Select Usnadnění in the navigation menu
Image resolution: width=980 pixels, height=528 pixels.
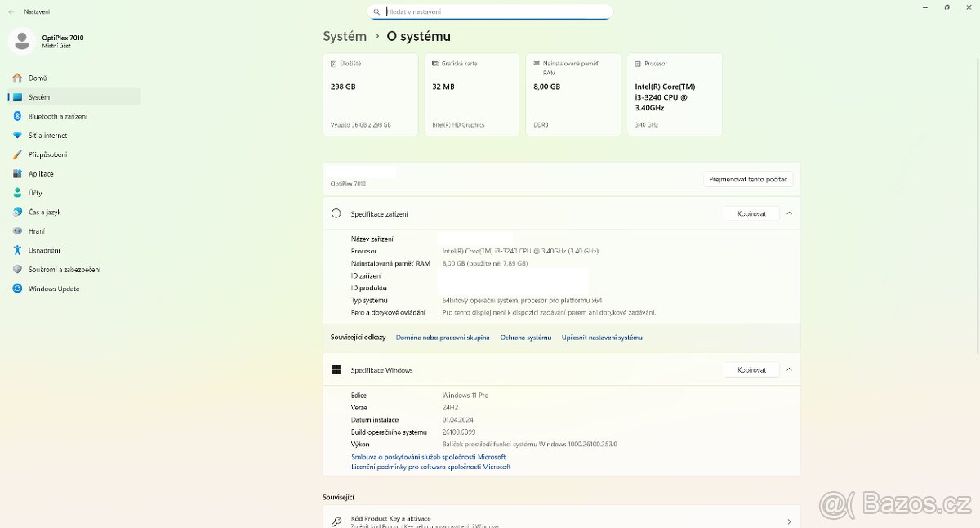pyautogui.click(x=43, y=250)
